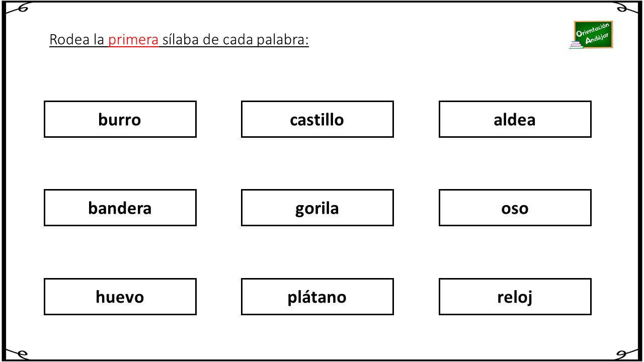
Task: Select the 'oso' word box
Action: coord(515,208)
